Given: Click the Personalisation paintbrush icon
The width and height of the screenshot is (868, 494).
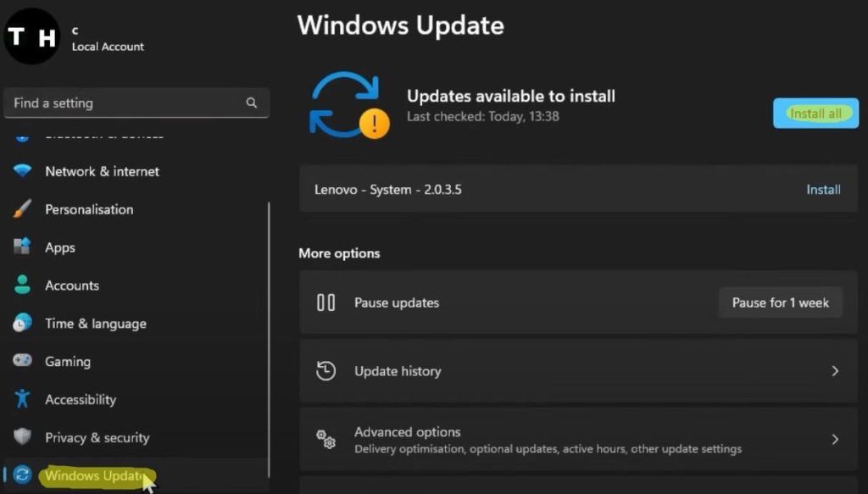Looking at the screenshot, I should [22, 209].
